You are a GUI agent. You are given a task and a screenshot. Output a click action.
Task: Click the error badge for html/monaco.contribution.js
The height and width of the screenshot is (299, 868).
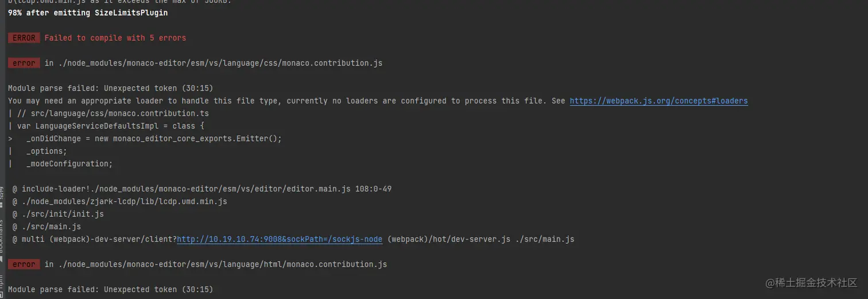pyautogui.click(x=24, y=264)
